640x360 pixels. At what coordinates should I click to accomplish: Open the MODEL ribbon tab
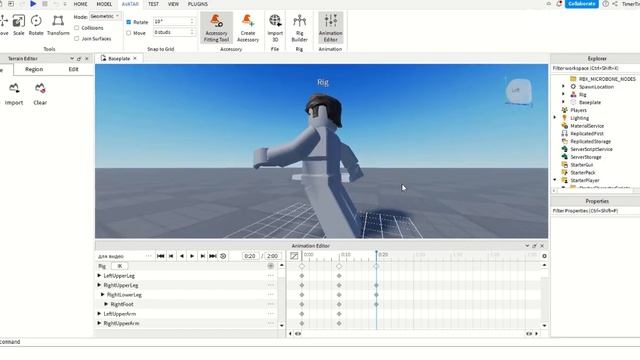coord(104,4)
